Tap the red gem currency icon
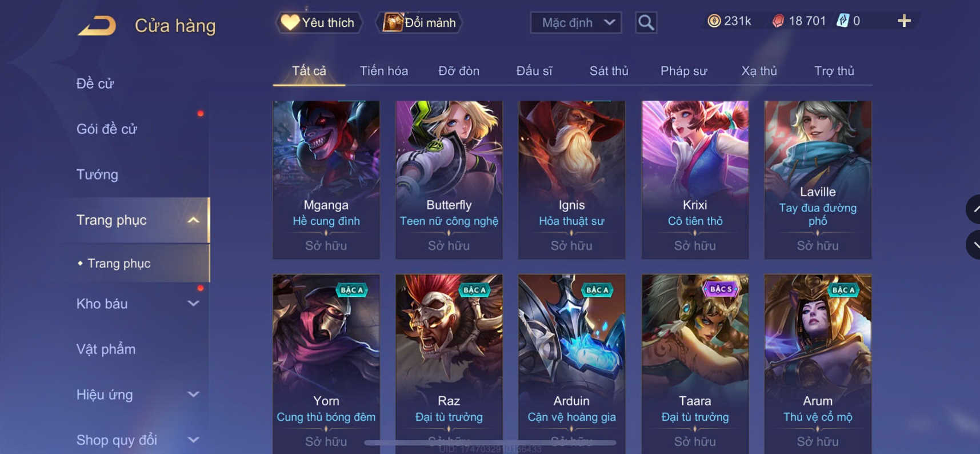Screen dimensions: 980x454 [x=778, y=21]
